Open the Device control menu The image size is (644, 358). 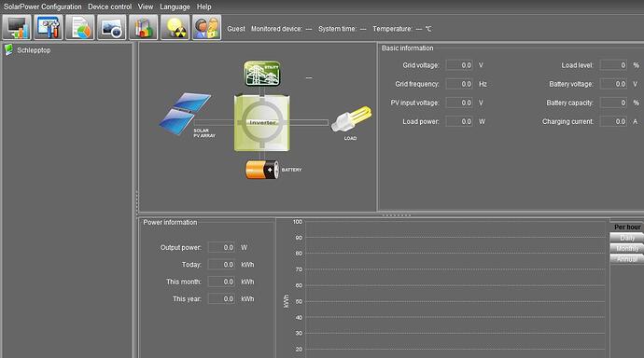[x=109, y=7]
